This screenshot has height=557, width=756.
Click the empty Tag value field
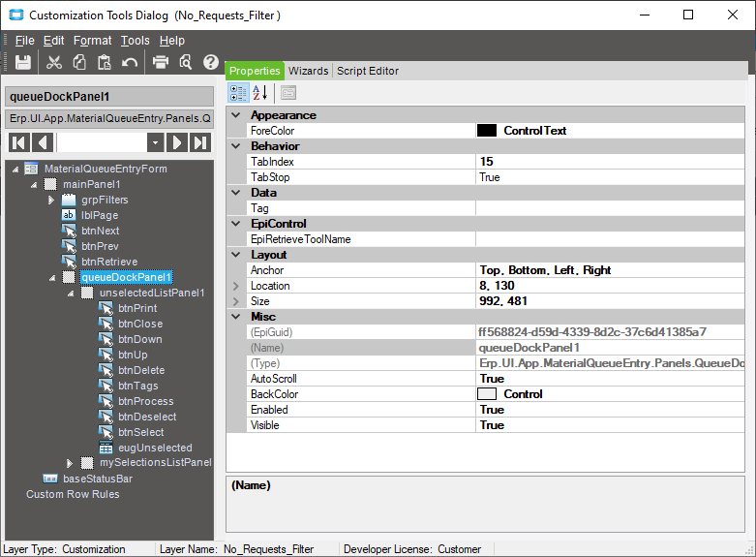[x=610, y=208]
